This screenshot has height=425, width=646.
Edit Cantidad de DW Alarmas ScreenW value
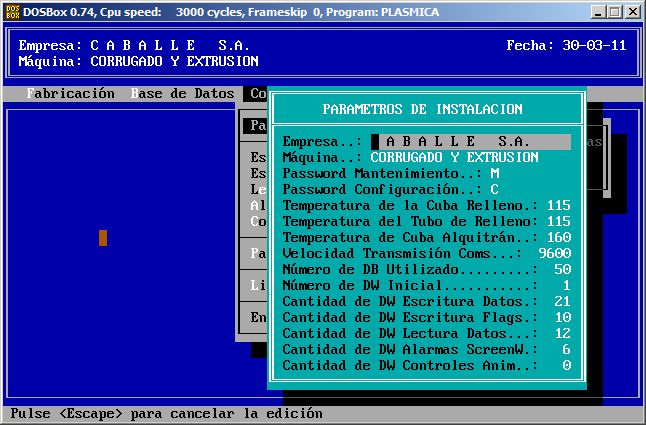[566, 350]
